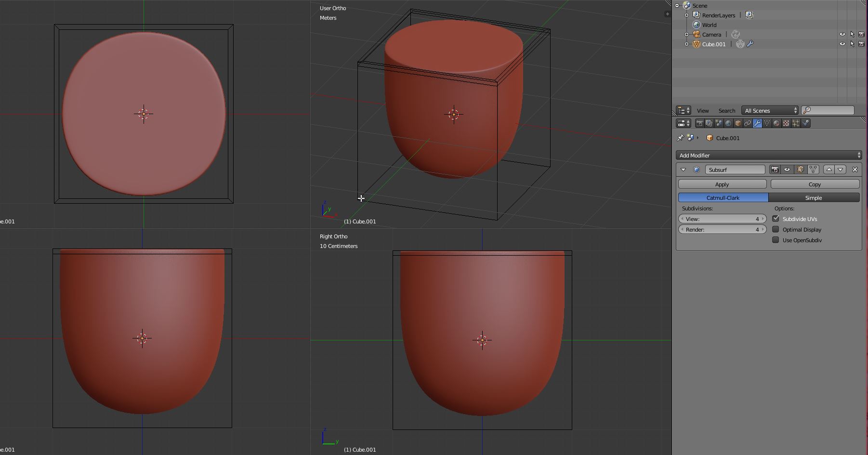
Task: Click the World globe icon in outliner
Action: click(696, 25)
